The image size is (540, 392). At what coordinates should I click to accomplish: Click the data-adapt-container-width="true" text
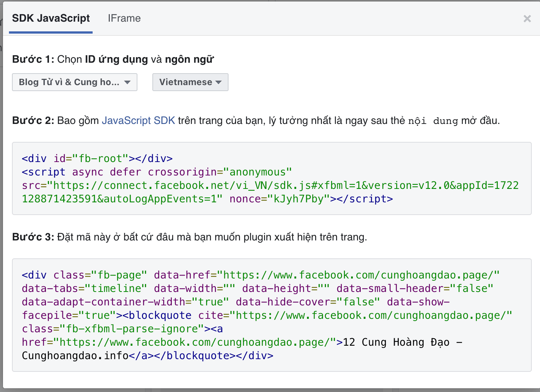[125, 302]
